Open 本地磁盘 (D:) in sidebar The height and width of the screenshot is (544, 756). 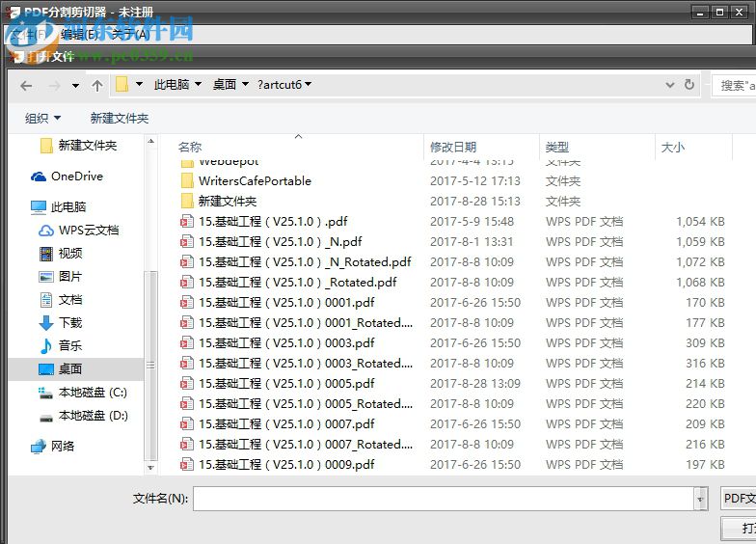[x=83, y=416]
